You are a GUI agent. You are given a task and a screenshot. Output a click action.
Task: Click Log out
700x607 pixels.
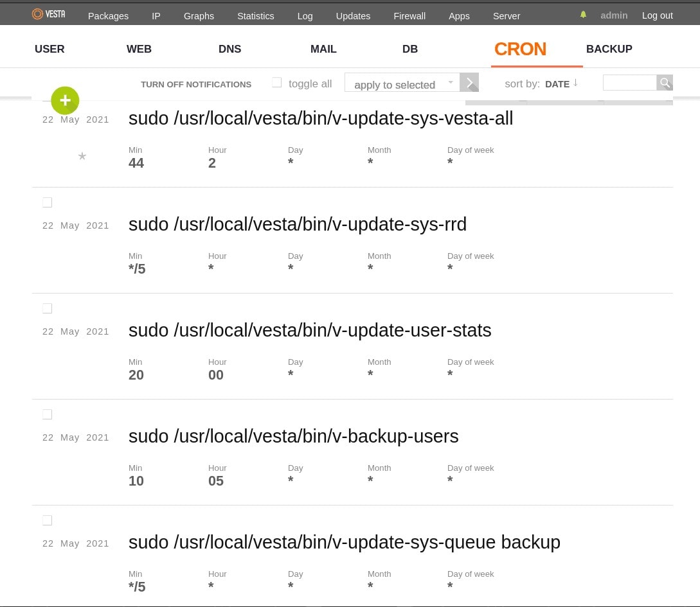[x=657, y=15]
